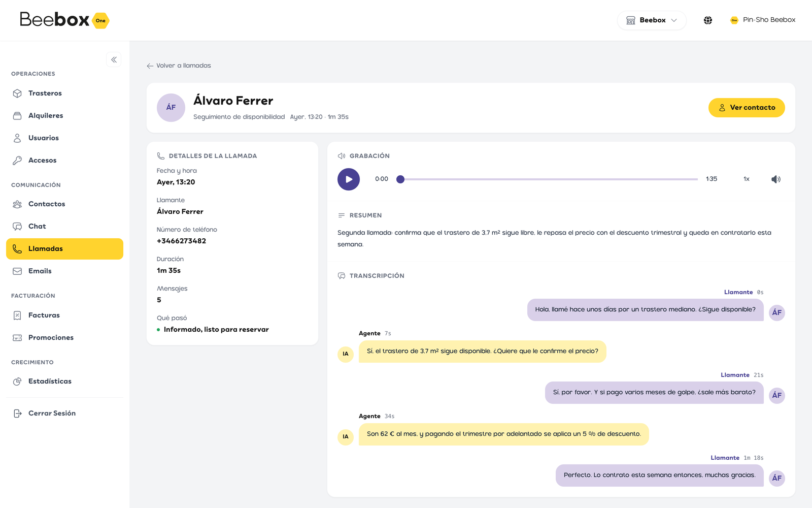
Task: Click the Cerrar Sesión logout icon
Action: tap(17, 414)
